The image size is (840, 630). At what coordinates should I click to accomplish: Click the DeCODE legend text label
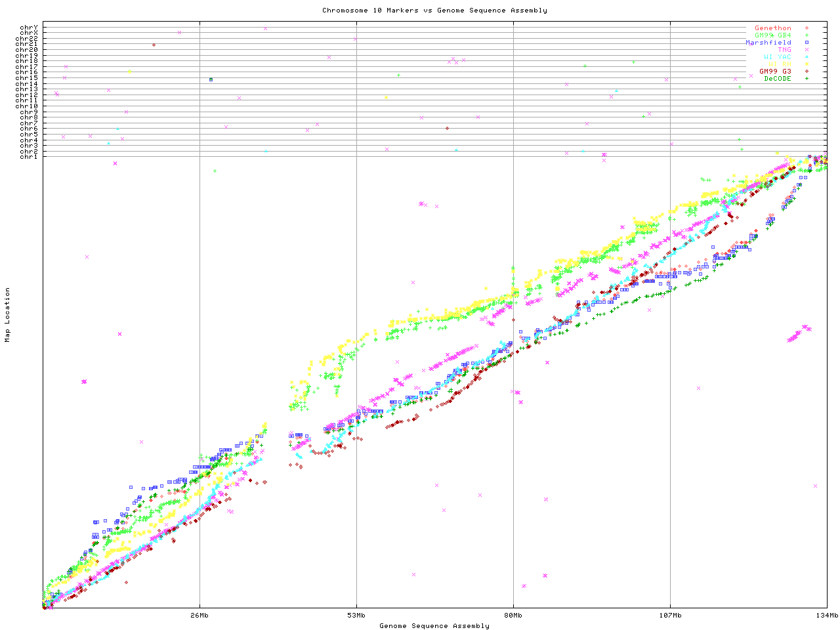778,79
